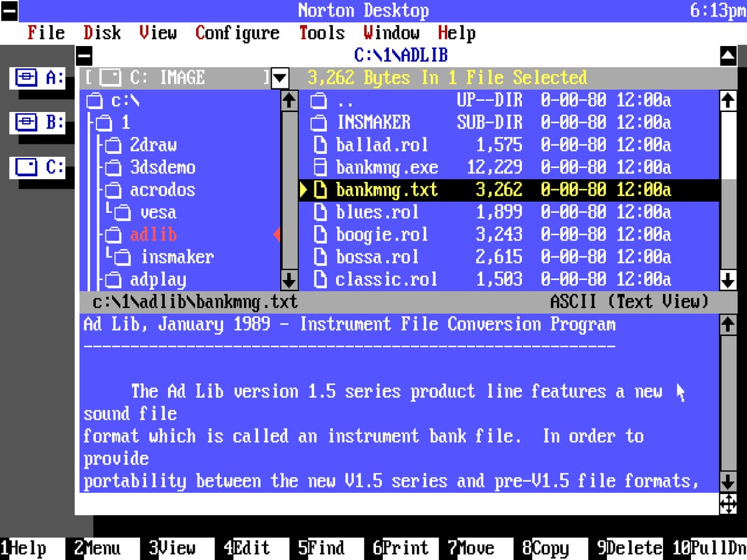
Task: Select file name ballad.rol
Action: click(x=382, y=145)
